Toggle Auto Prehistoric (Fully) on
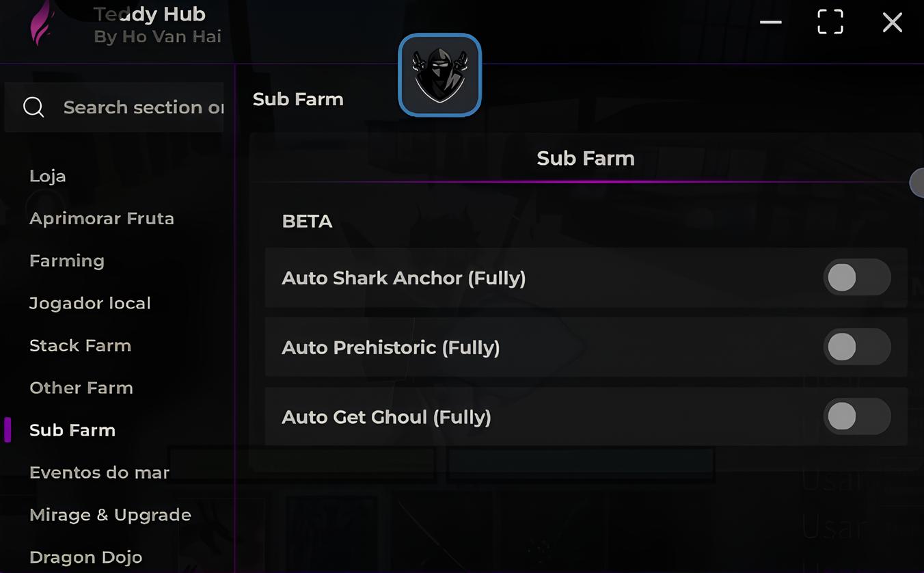This screenshot has width=924, height=573. [x=856, y=347]
